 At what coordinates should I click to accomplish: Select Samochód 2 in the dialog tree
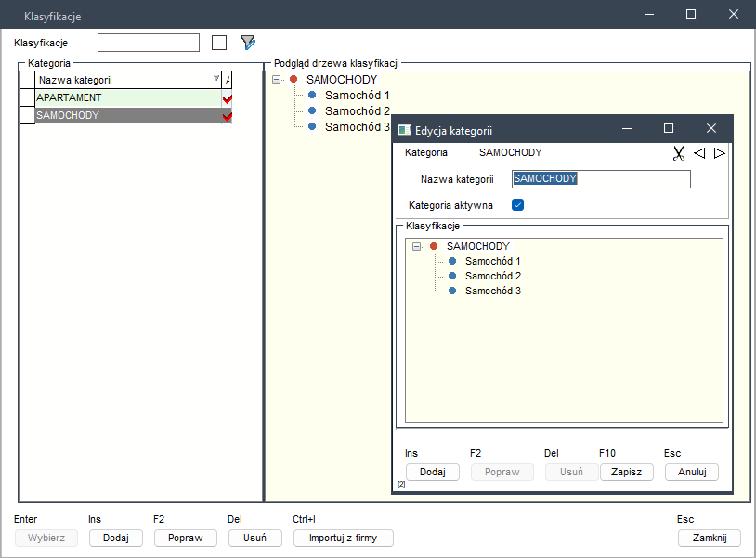point(492,277)
